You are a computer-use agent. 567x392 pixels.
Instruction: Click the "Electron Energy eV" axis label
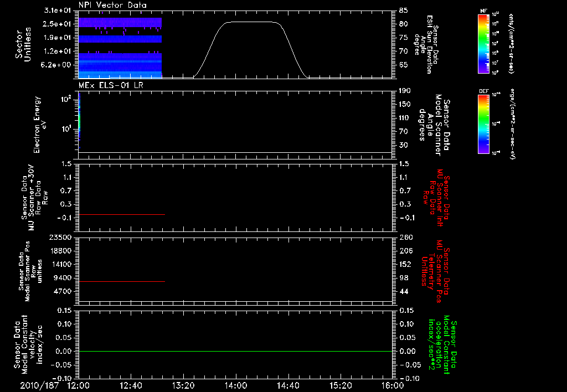tap(39, 125)
